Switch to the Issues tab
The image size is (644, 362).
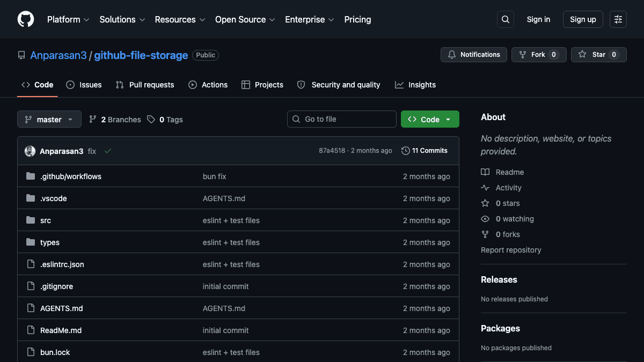click(84, 85)
